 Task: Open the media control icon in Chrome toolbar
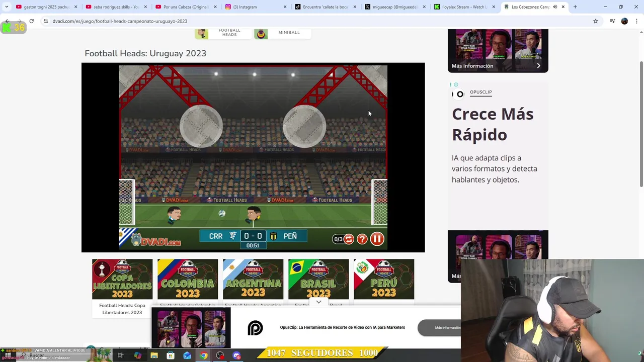(x=612, y=21)
